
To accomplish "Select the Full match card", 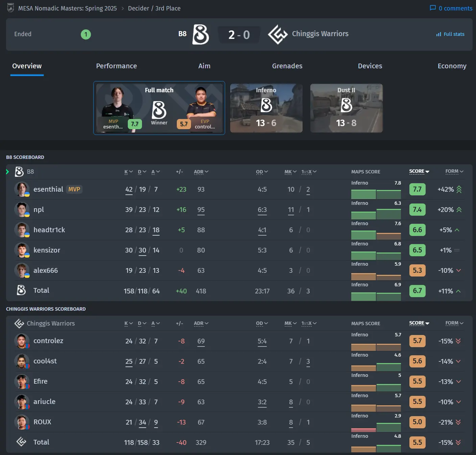I will 159,108.
